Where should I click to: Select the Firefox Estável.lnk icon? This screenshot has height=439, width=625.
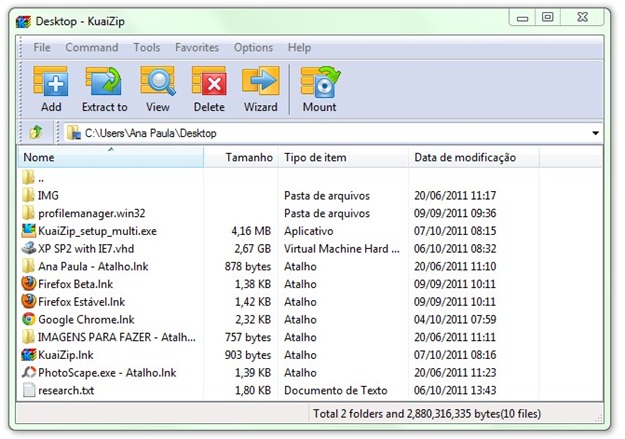point(28,301)
